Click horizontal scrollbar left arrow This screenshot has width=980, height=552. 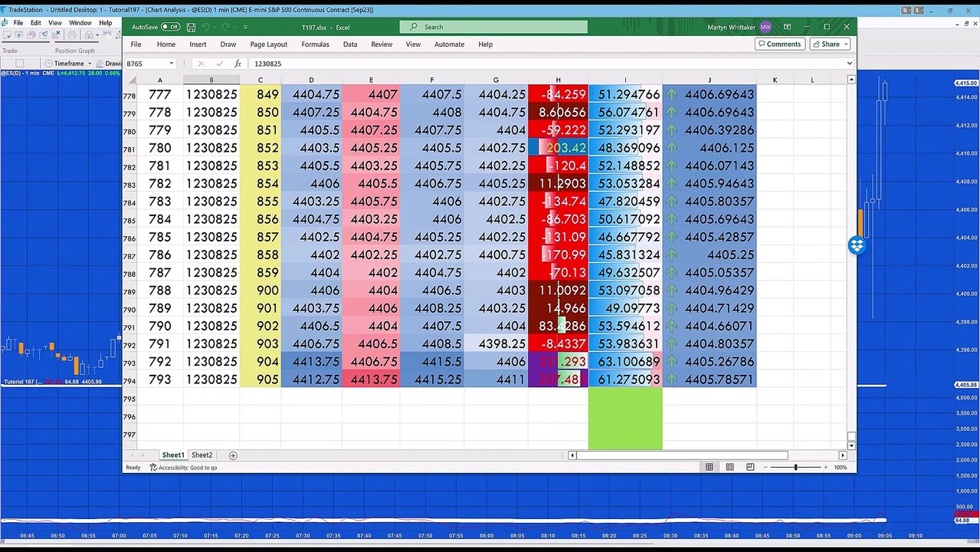tap(572, 455)
